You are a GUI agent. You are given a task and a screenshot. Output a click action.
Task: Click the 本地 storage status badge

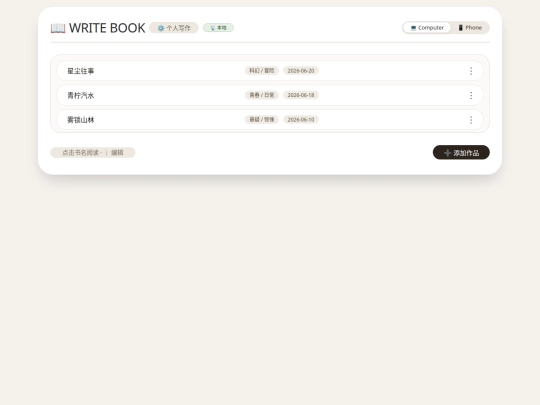pyautogui.click(x=218, y=28)
